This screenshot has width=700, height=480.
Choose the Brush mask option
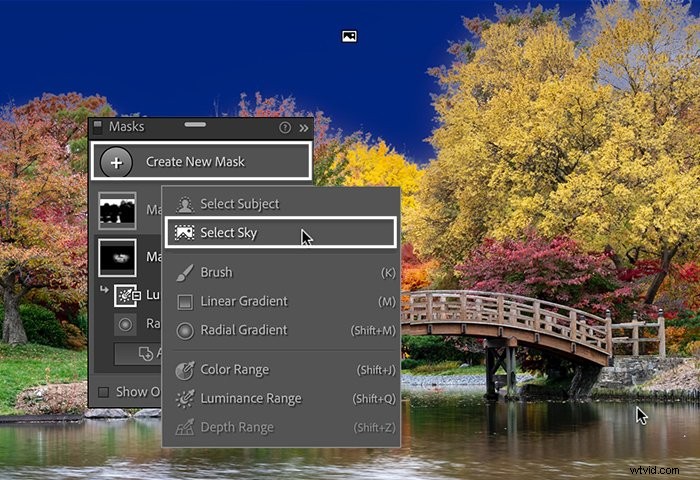pos(281,272)
